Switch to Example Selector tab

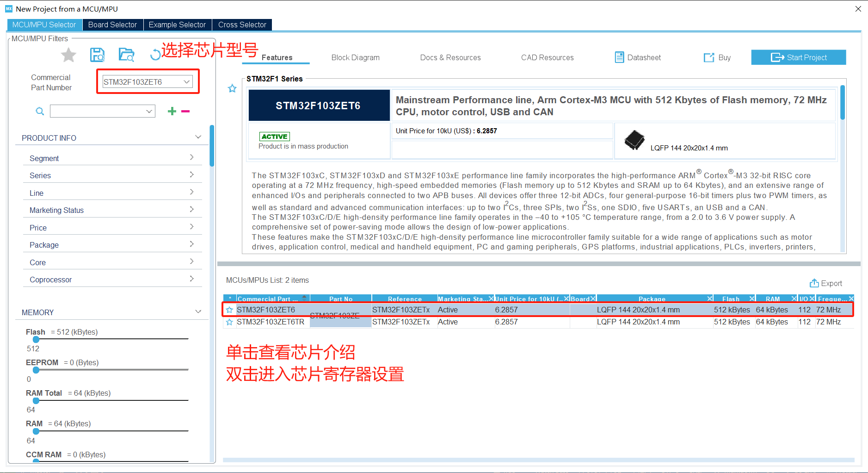point(177,25)
